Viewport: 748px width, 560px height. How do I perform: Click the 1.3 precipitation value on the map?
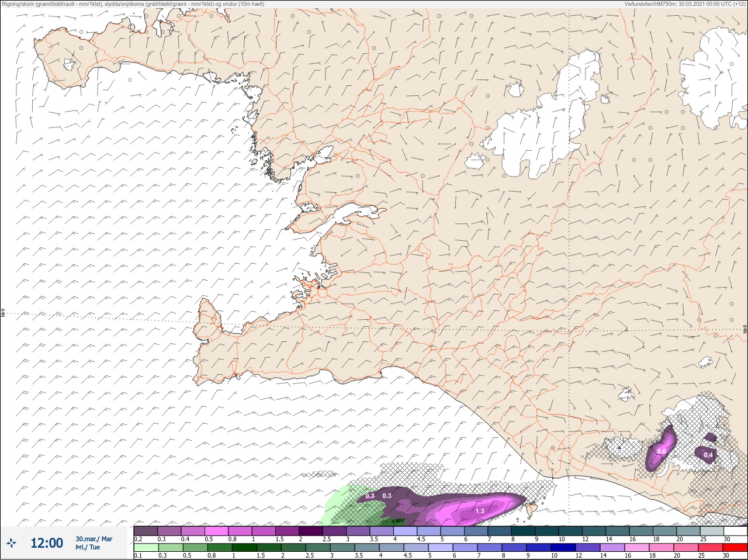(x=480, y=511)
